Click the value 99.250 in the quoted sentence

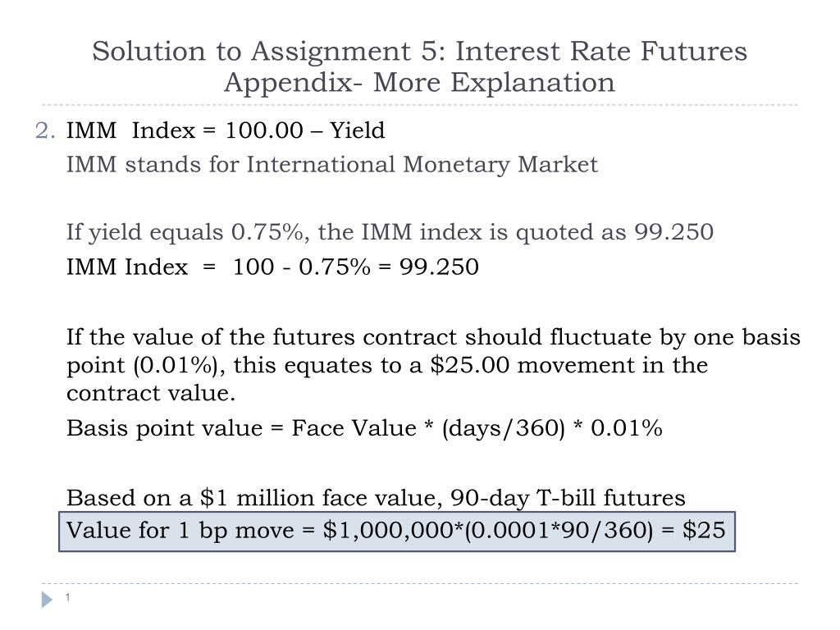tap(674, 232)
